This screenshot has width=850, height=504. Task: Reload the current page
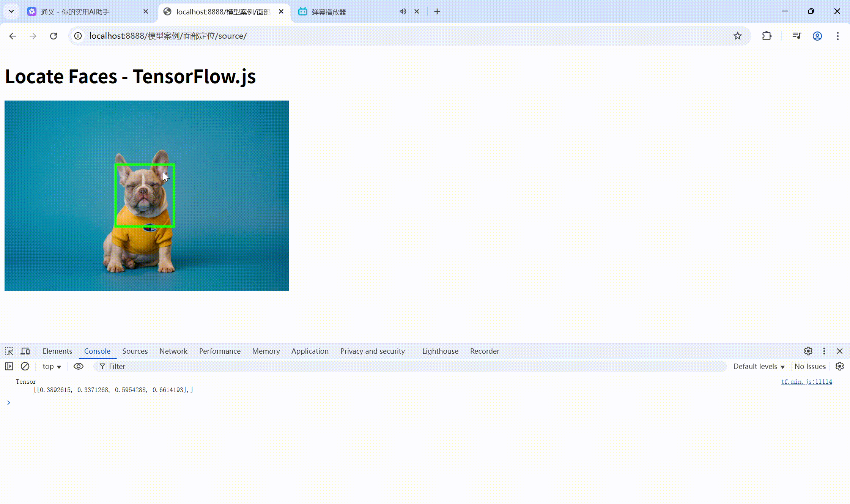point(54,36)
